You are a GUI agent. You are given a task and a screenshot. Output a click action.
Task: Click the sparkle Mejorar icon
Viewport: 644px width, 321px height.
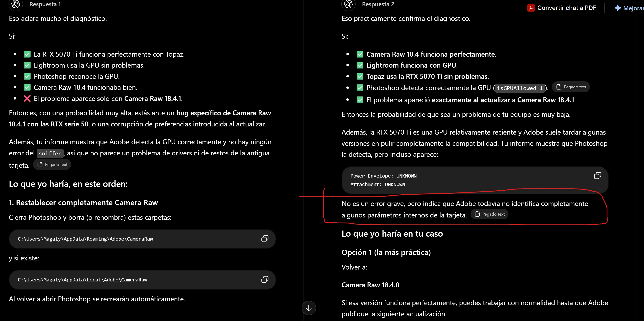point(617,8)
